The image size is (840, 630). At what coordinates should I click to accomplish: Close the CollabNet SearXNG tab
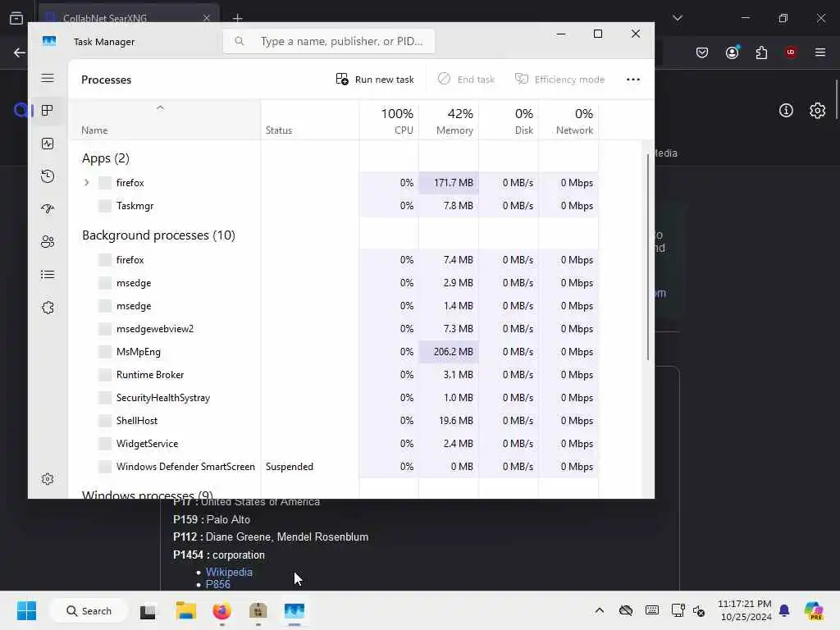click(206, 18)
